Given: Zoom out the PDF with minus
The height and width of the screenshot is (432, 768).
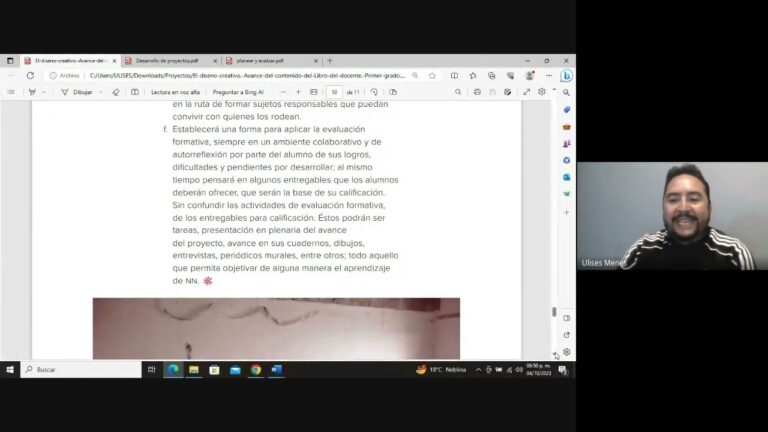Looking at the screenshot, I should [x=283, y=92].
